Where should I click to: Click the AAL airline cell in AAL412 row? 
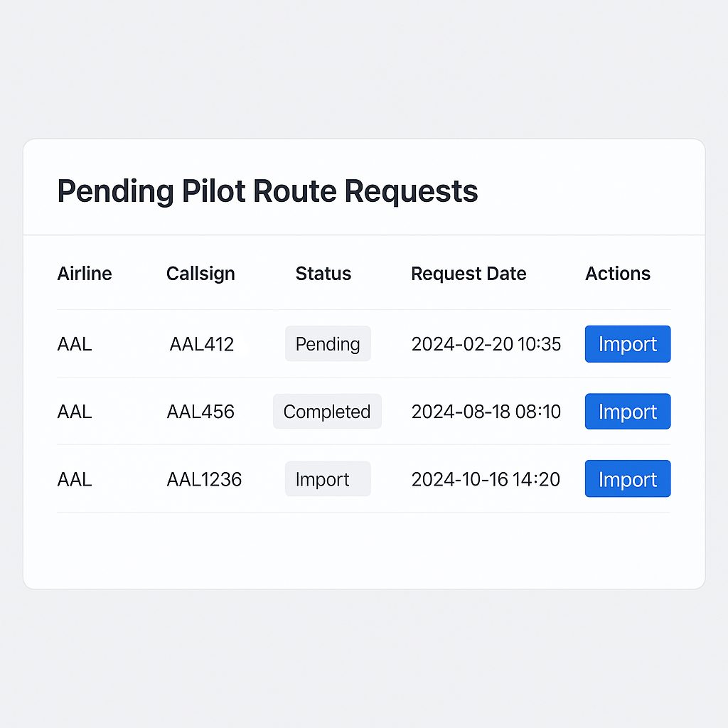(x=75, y=345)
